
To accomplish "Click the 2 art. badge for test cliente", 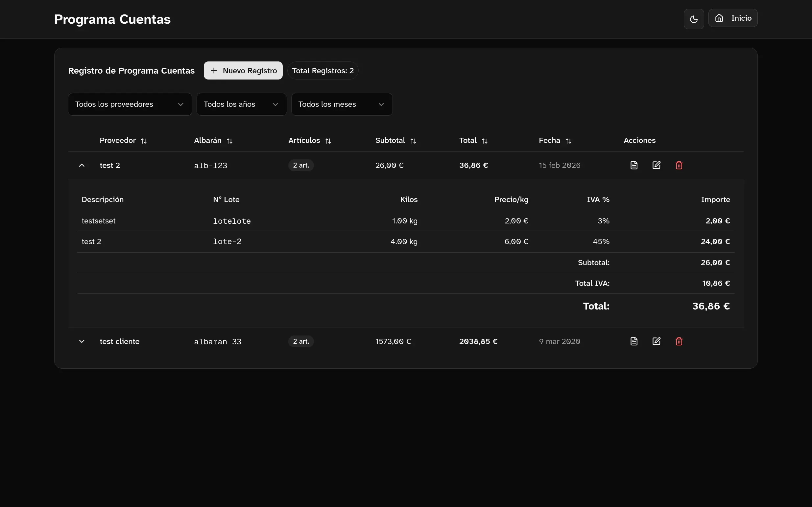I will click(301, 341).
